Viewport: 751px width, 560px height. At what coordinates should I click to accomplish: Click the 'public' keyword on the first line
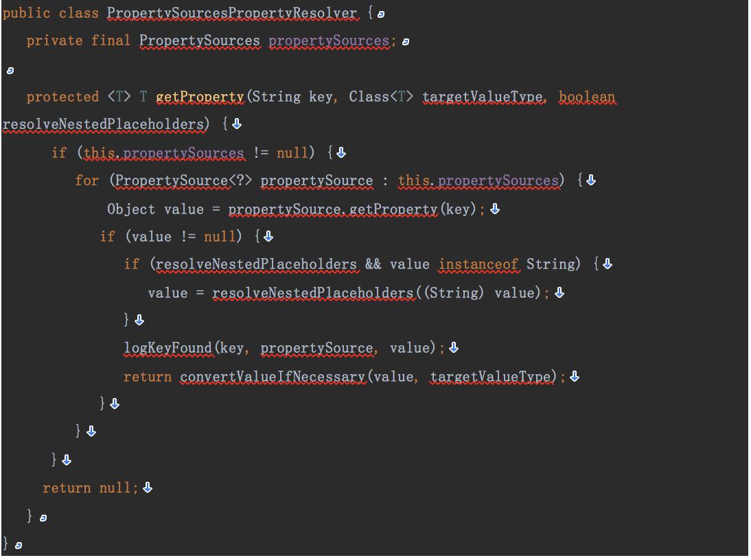point(26,13)
